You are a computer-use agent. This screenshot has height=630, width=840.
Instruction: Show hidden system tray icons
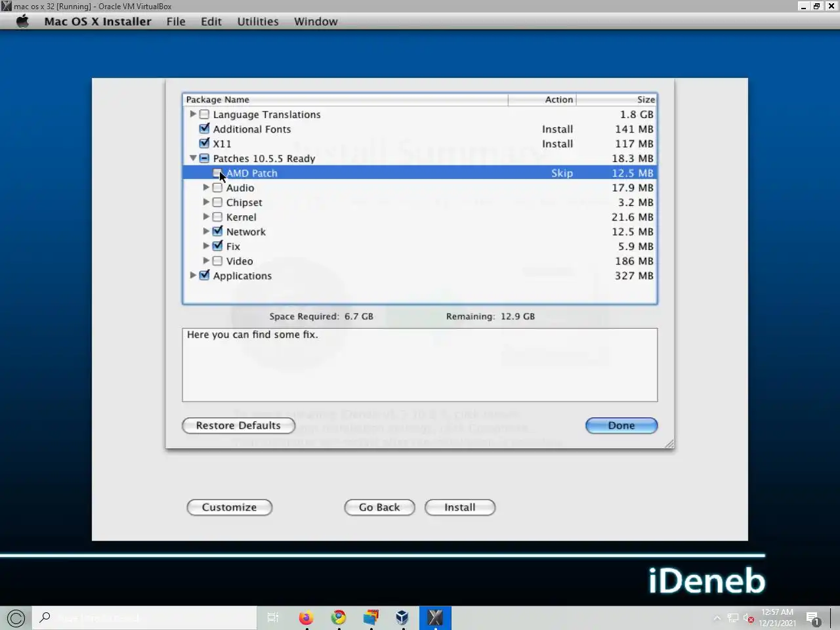click(x=717, y=618)
